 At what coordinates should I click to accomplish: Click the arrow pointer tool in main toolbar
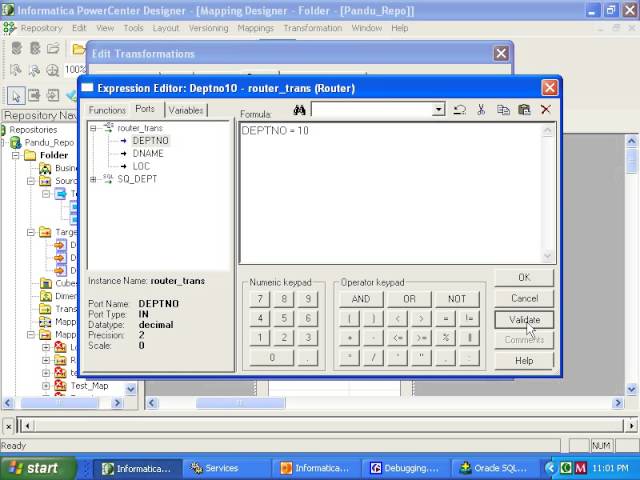16,96
